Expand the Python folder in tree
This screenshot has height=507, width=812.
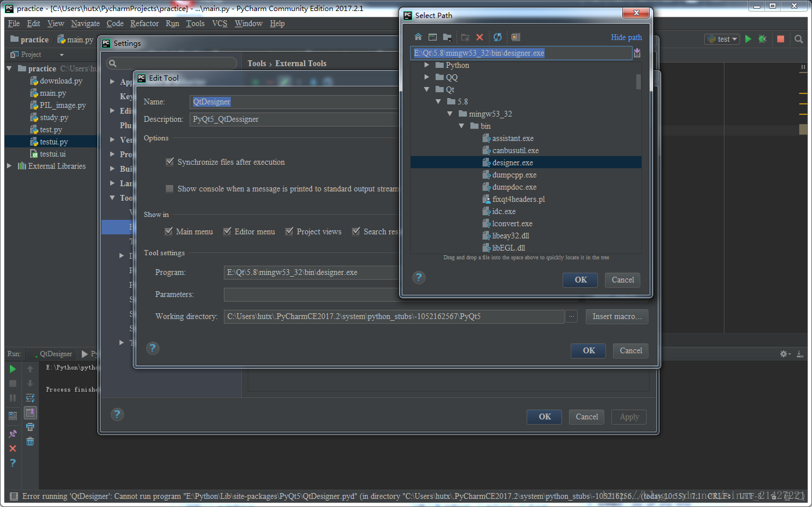point(427,65)
